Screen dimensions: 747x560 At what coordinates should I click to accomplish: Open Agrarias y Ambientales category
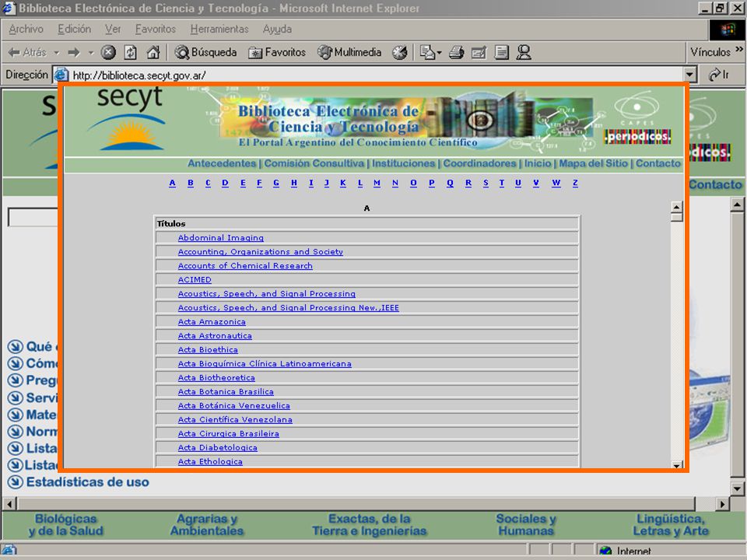[x=207, y=525]
